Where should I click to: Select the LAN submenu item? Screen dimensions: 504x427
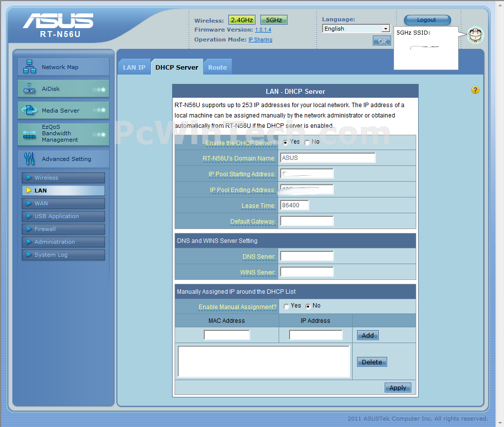pyautogui.click(x=63, y=191)
